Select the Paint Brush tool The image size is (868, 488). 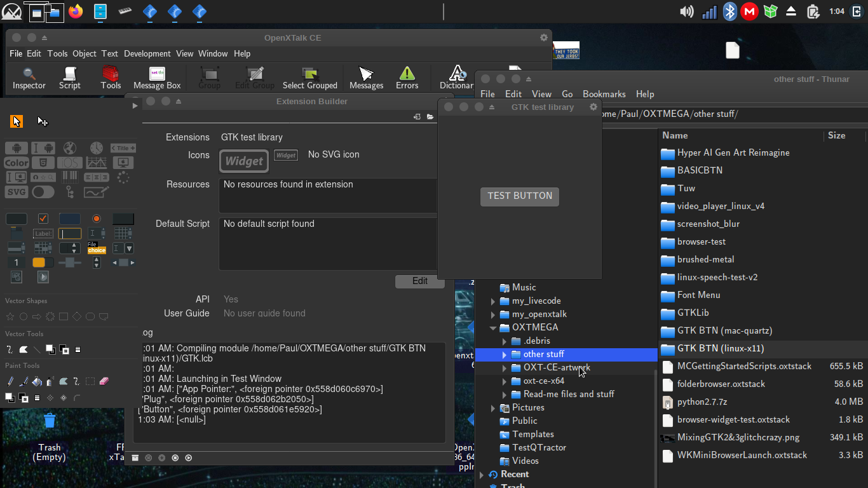tap(24, 381)
